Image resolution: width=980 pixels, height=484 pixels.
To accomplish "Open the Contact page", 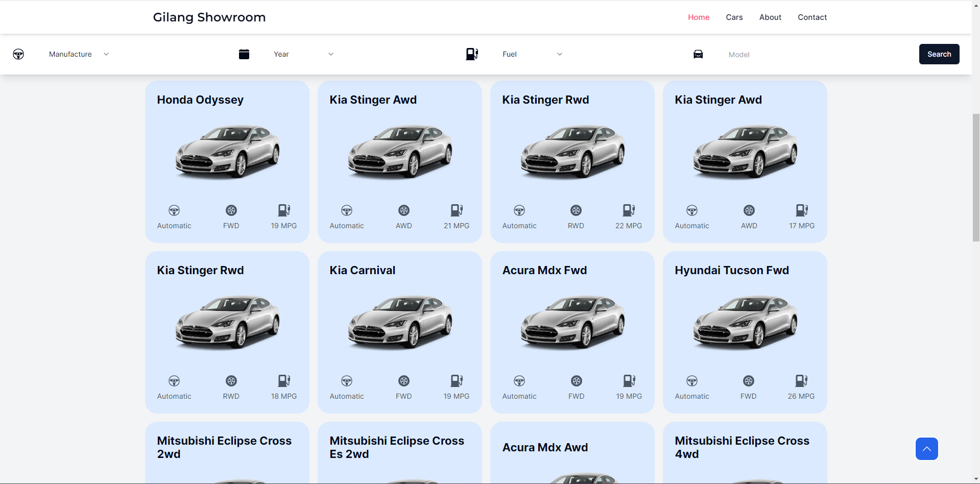I will point(812,17).
